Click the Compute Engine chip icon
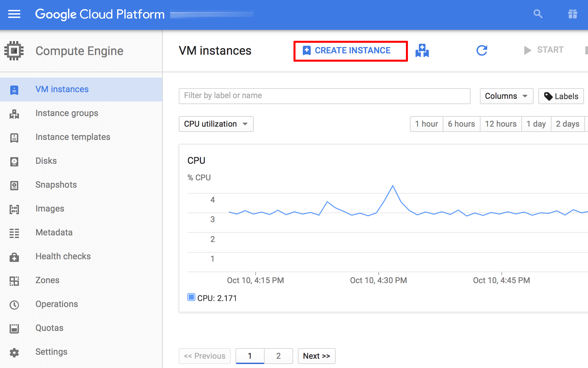Viewport: 588px width, 368px height. (14, 51)
